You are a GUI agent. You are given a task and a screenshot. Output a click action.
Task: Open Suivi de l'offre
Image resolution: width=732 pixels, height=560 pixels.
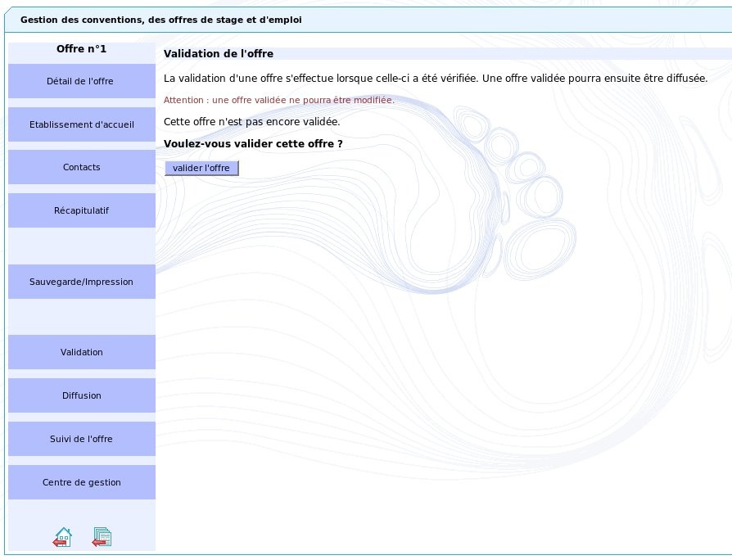pyautogui.click(x=81, y=439)
